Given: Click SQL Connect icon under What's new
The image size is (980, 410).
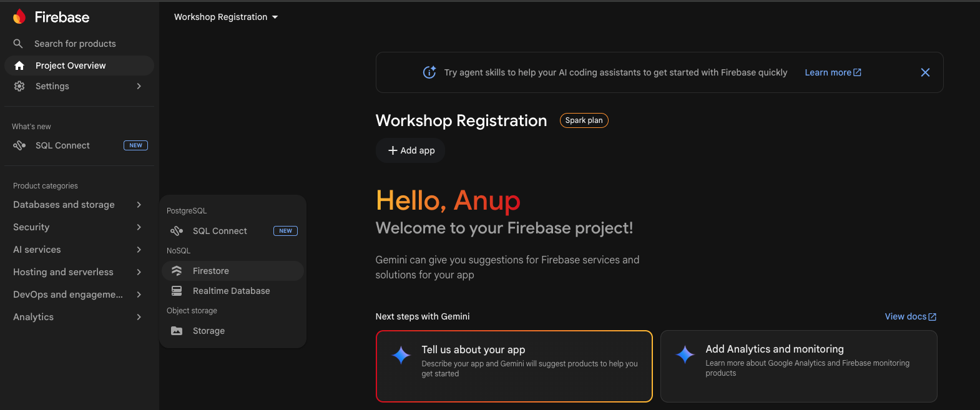Looking at the screenshot, I should coord(19,145).
